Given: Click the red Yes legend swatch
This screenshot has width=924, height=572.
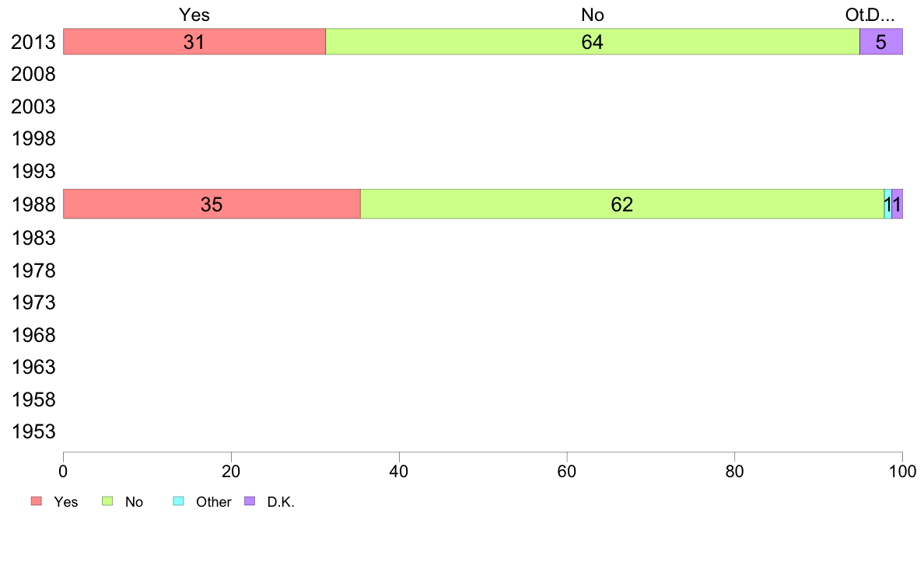Looking at the screenshot, I should pos(36,501).
